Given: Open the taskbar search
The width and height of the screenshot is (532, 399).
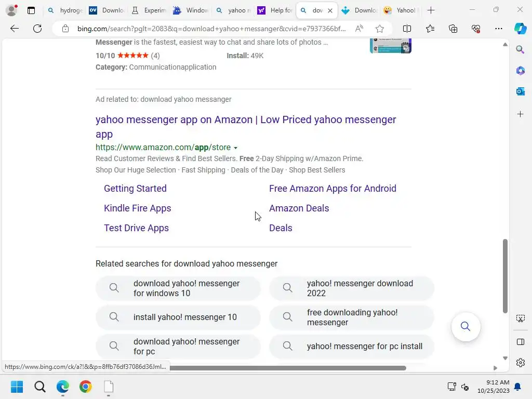Looking at the screenshot, I should coord(39,387).
